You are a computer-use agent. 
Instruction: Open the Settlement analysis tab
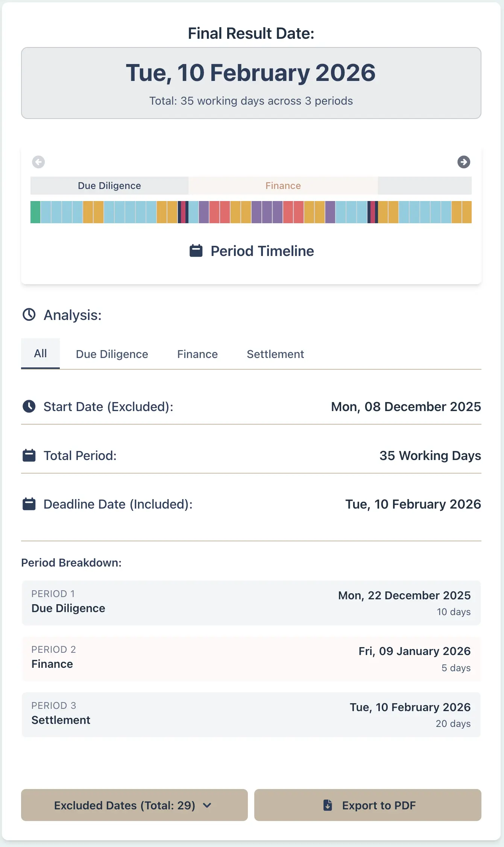pos(275,354)
